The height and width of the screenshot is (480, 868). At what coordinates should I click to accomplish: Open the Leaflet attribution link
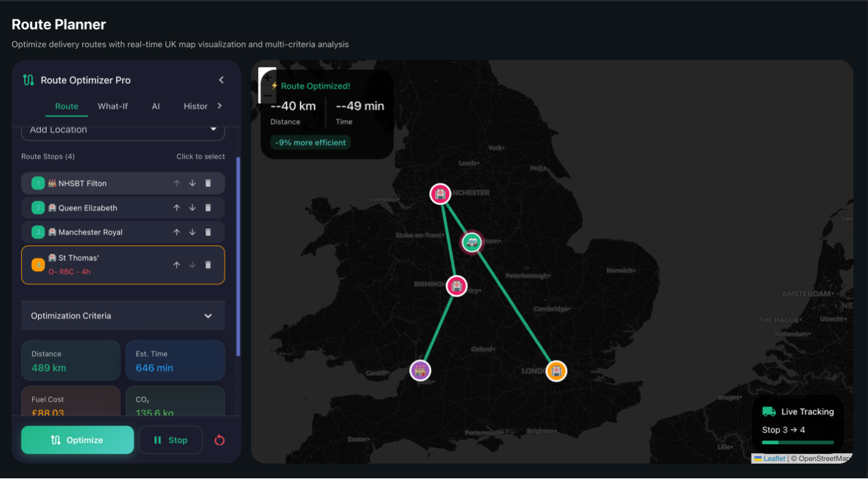(x=774, y=459)
